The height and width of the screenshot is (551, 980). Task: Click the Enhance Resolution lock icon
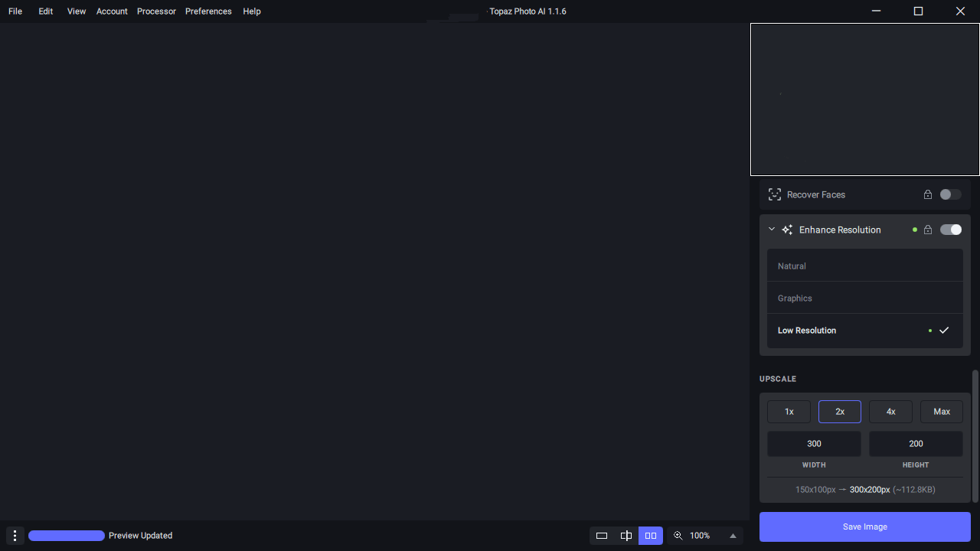point(928,230)
